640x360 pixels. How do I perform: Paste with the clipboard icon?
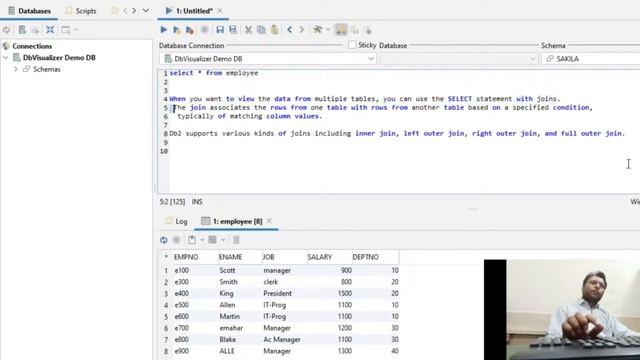tap(275, 30)
